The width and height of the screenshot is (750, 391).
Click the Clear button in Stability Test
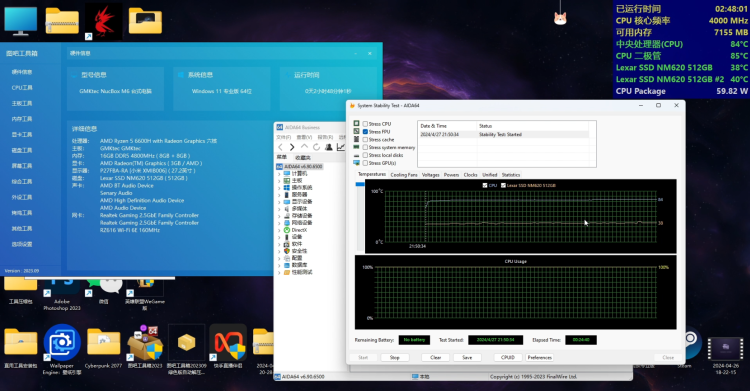pos(436,357)
